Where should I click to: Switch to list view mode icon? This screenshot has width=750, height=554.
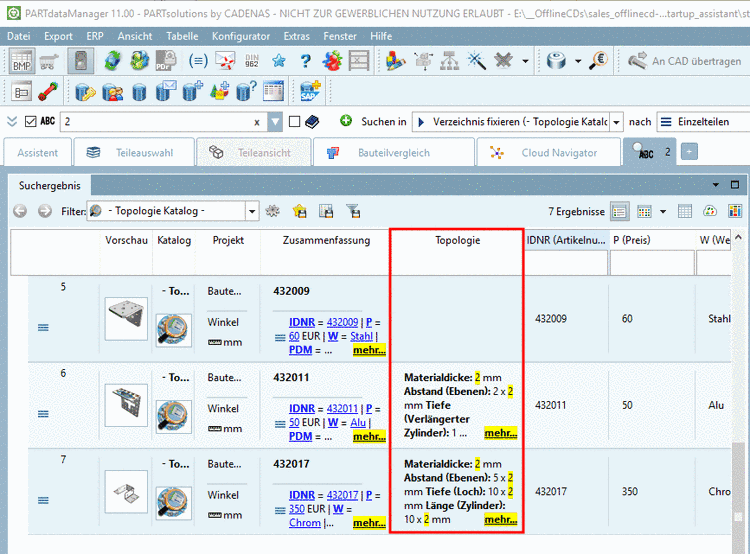(620, 211)
